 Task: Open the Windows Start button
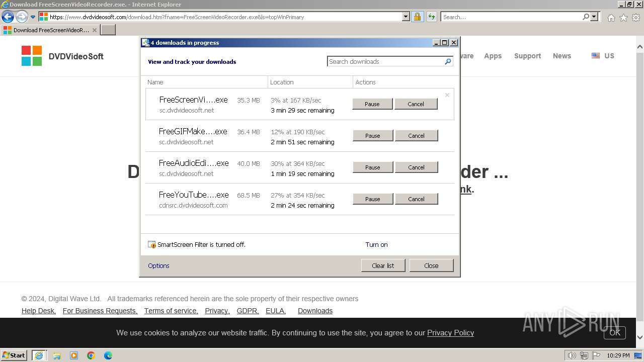pyautogui.click(x=14, y=355)
